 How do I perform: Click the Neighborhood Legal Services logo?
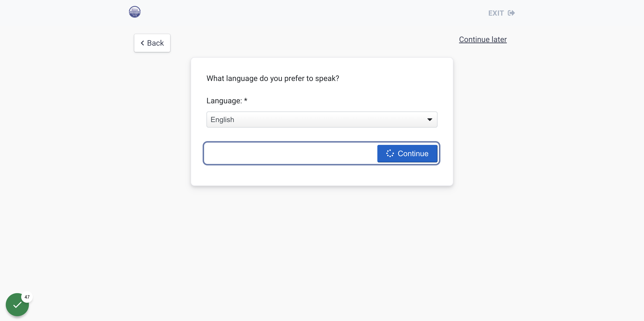tap(135, 12)
